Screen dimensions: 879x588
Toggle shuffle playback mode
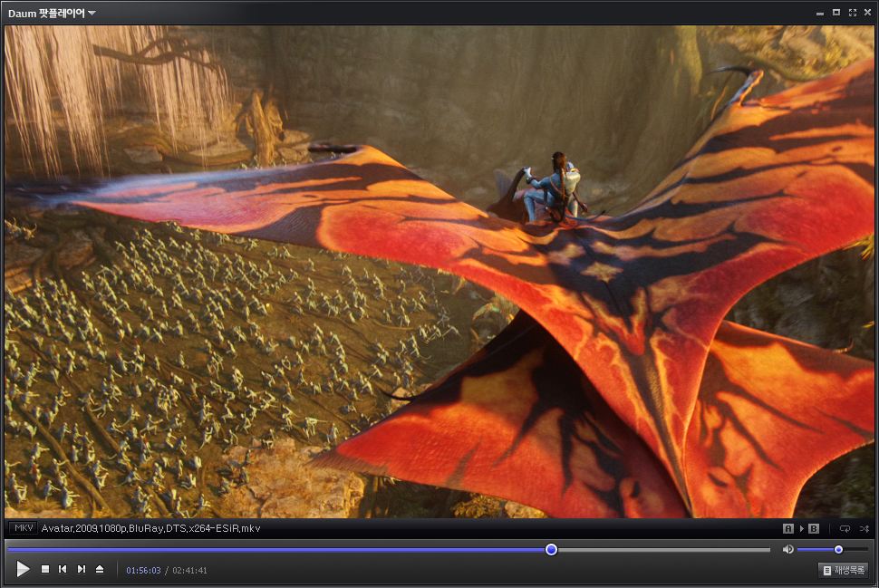point(864,528)
